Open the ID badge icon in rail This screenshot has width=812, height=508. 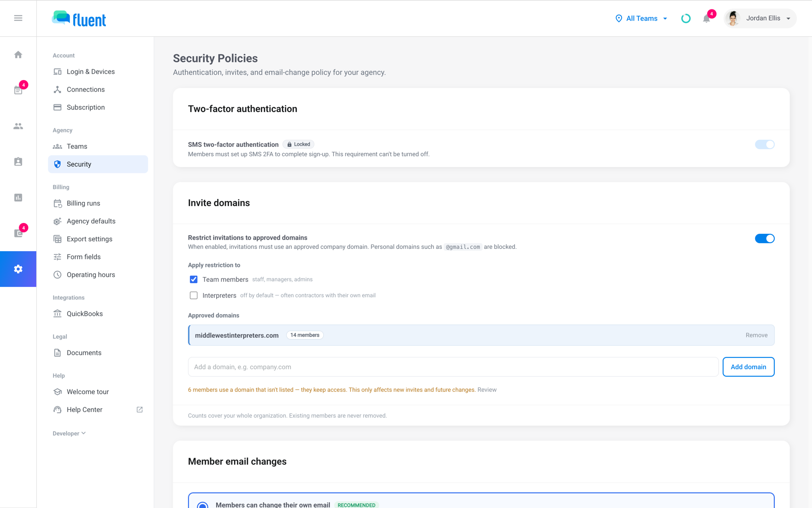pos(18,162)
